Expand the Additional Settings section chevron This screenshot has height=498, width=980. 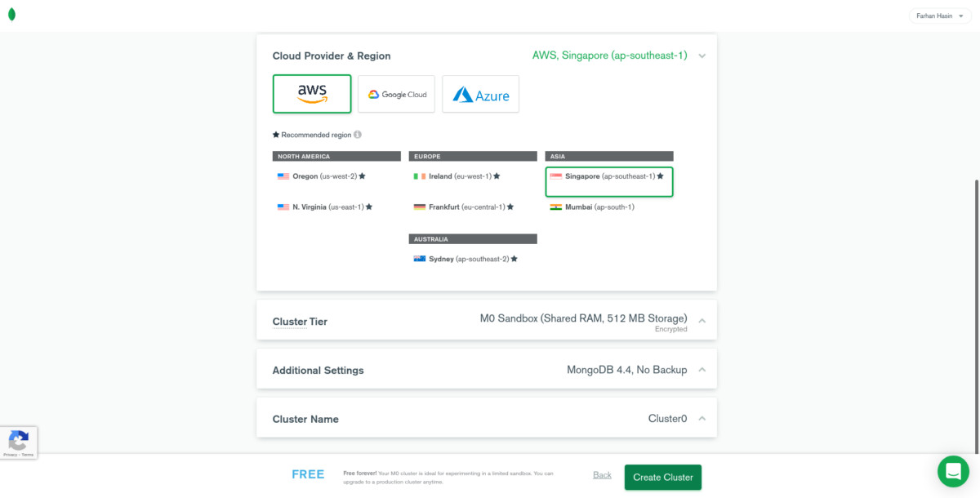pyautogui.click(x=702, y=370)
